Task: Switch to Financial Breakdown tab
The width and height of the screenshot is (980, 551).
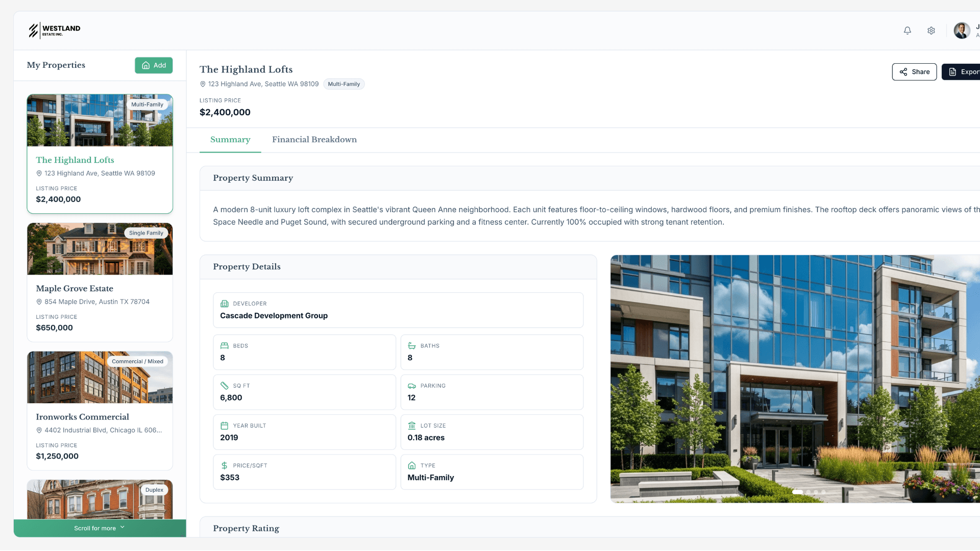Action: coord(314,140)
